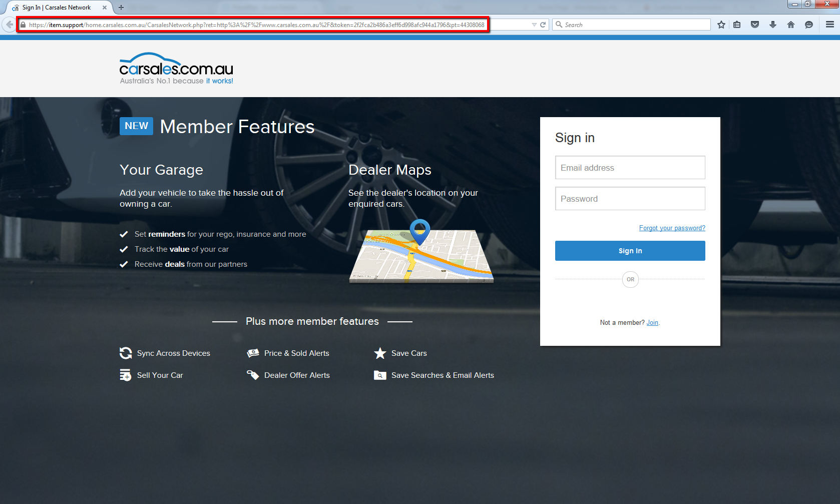Focus the Email address field

[x=630, y=168]
